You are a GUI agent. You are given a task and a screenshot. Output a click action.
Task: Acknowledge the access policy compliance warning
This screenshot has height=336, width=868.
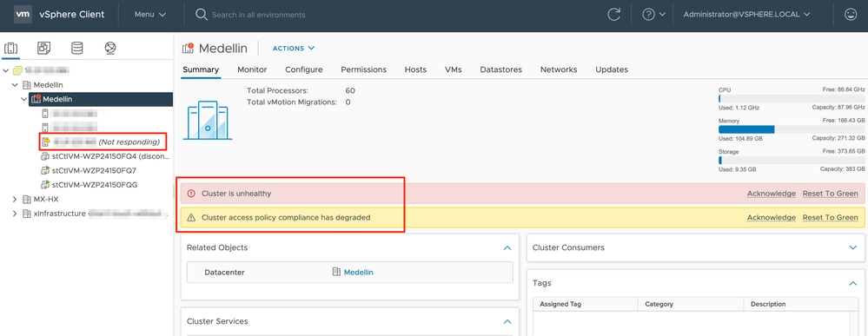pos(772,218)
